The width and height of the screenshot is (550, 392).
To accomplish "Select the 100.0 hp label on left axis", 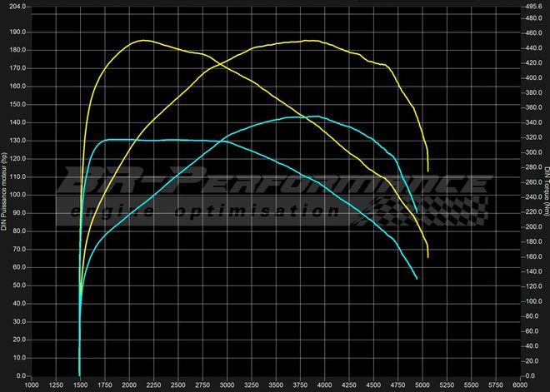I will [x=17, y=196].
